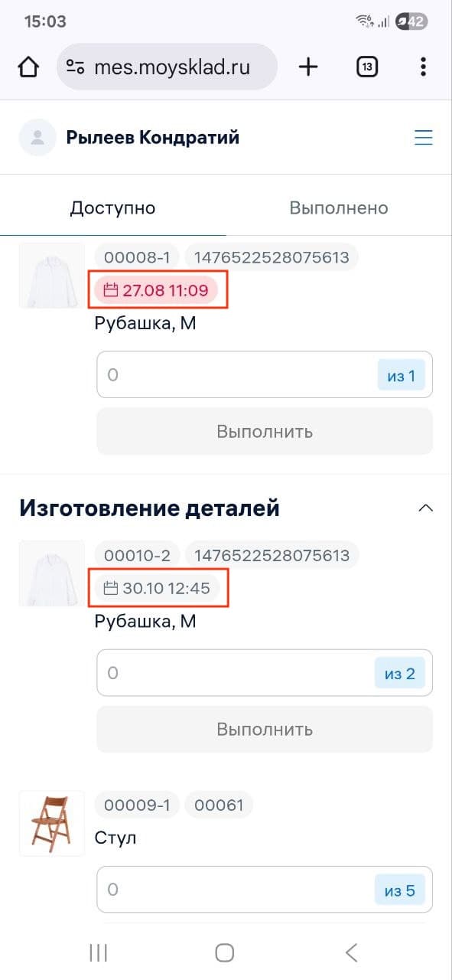Click the calendar icon on the 27.08 deadline badge
The width and height of the screenshot is (452, 980).
pos(112,289)
